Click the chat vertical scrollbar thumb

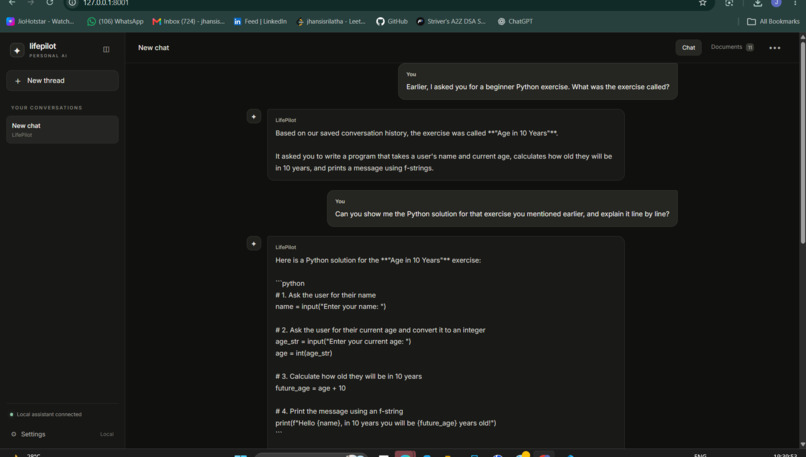coord(802,143)
